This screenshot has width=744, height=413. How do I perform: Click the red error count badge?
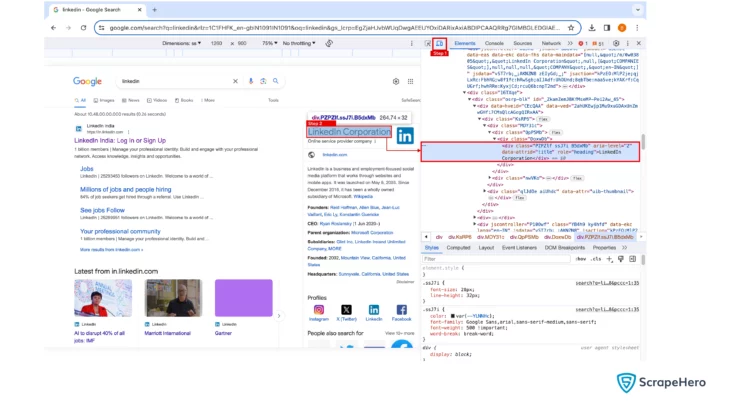pyautogui.click(x=583, y=43)
